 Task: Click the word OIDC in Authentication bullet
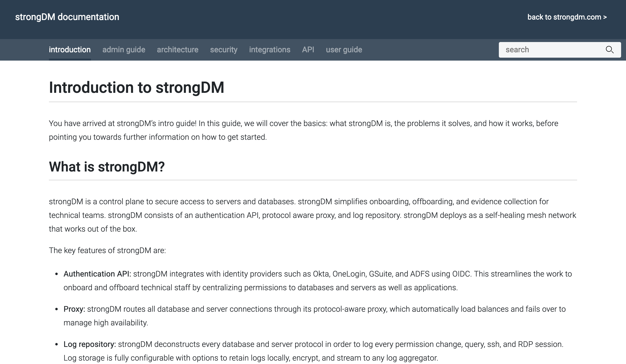[x=461, y=274]
